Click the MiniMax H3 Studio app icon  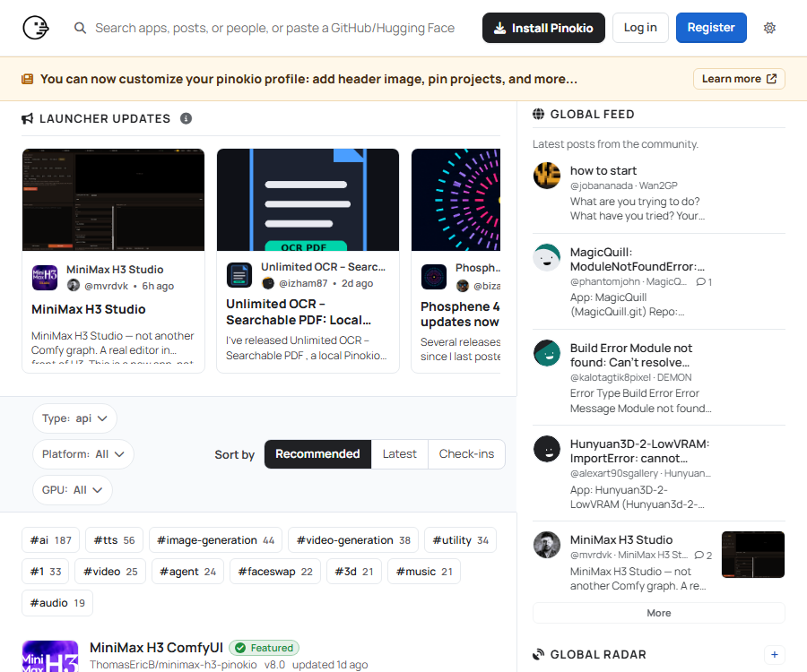point(45,278)
